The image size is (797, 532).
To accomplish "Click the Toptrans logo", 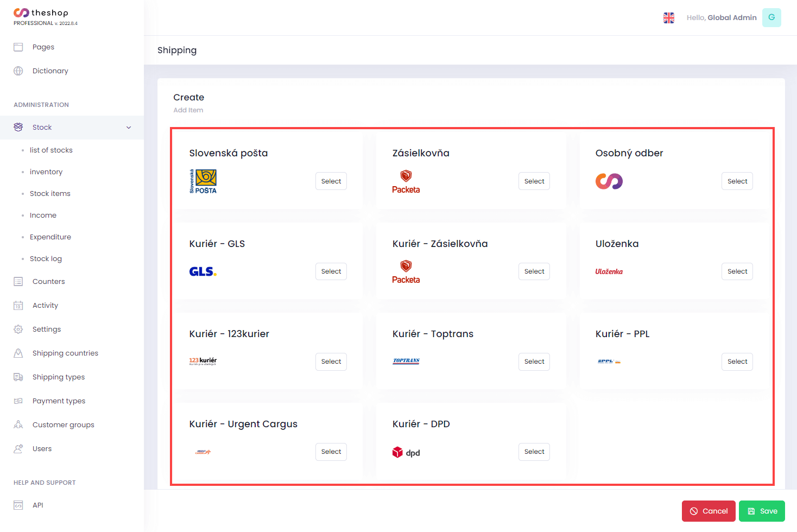I will point(406,361).
